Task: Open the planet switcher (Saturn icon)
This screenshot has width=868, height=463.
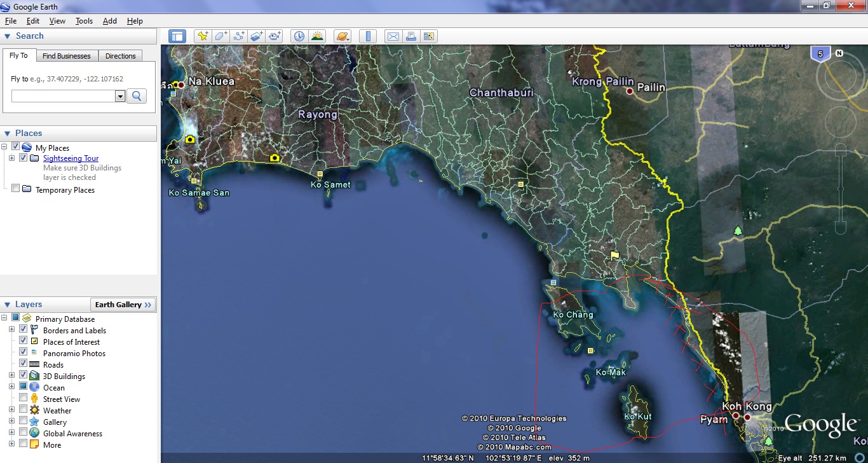Action: pos(342,36)
